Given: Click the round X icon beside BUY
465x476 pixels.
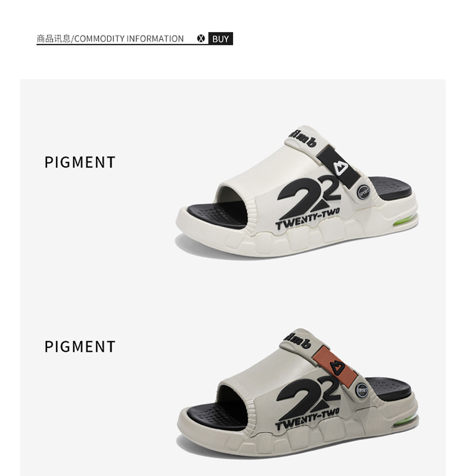Looking at the screenshot, I should 201,38.
